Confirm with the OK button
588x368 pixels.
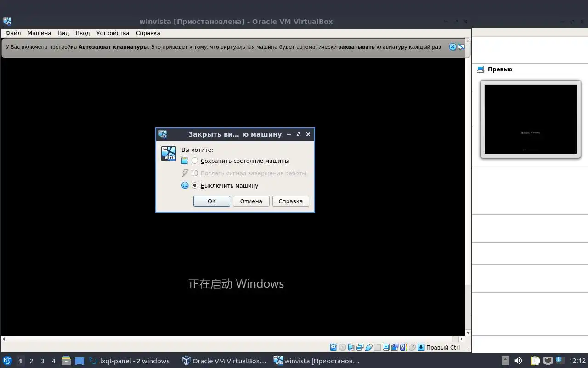(x=212, y=201)
